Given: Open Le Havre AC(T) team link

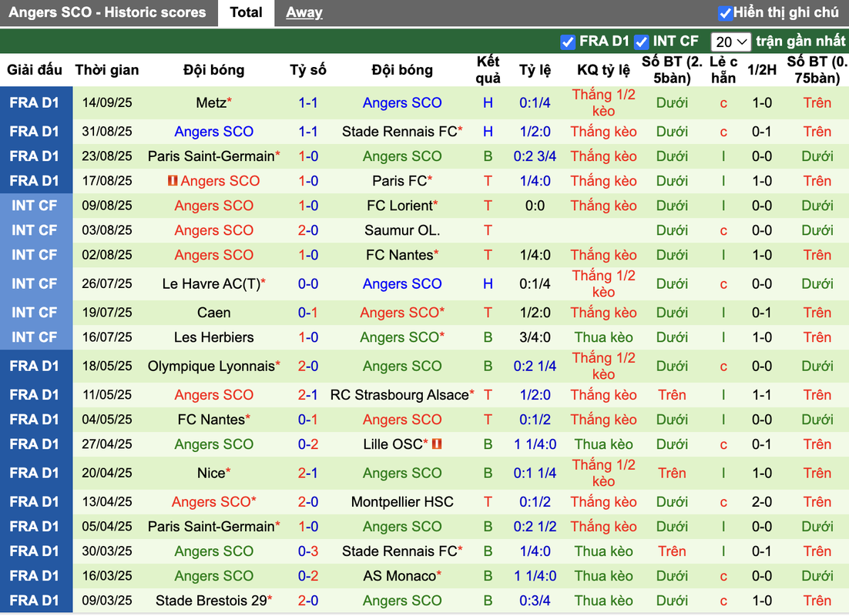Looking at the screenshot, I should pyautogui.click(x=212, y=283).
